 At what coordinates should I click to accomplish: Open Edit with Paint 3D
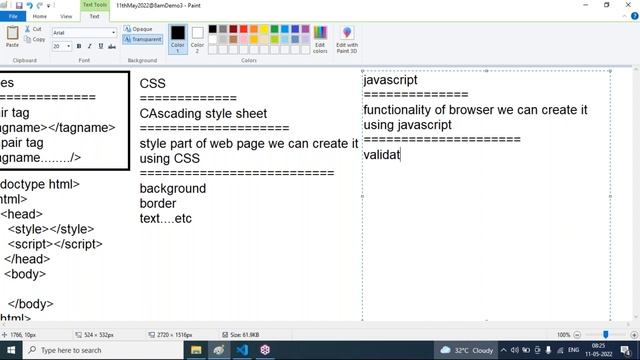tap(347, 39)
